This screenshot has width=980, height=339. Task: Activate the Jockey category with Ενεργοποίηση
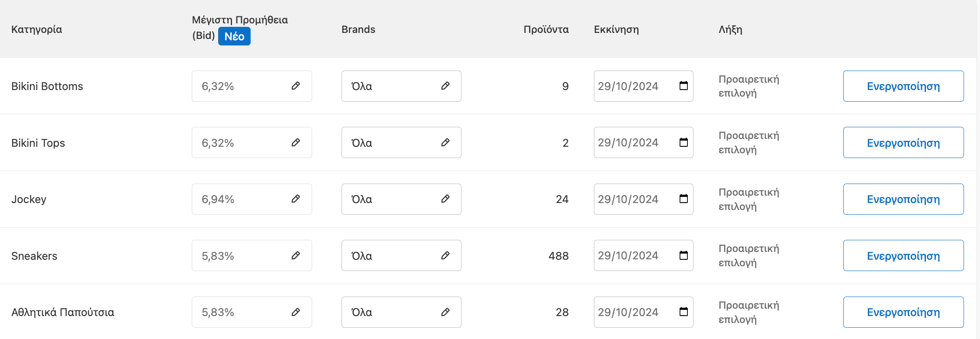903,199
